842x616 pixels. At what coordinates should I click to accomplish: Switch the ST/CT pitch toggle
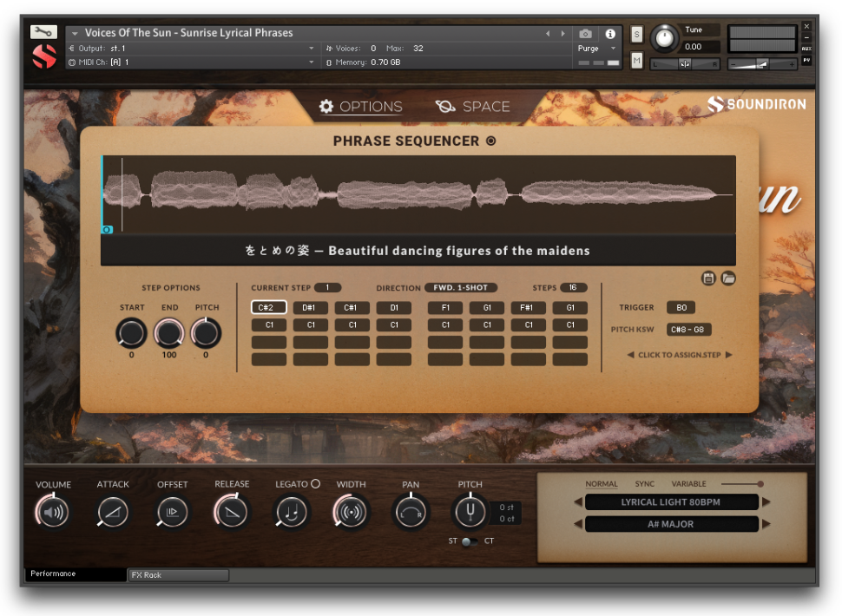click(x=469, y=541)
